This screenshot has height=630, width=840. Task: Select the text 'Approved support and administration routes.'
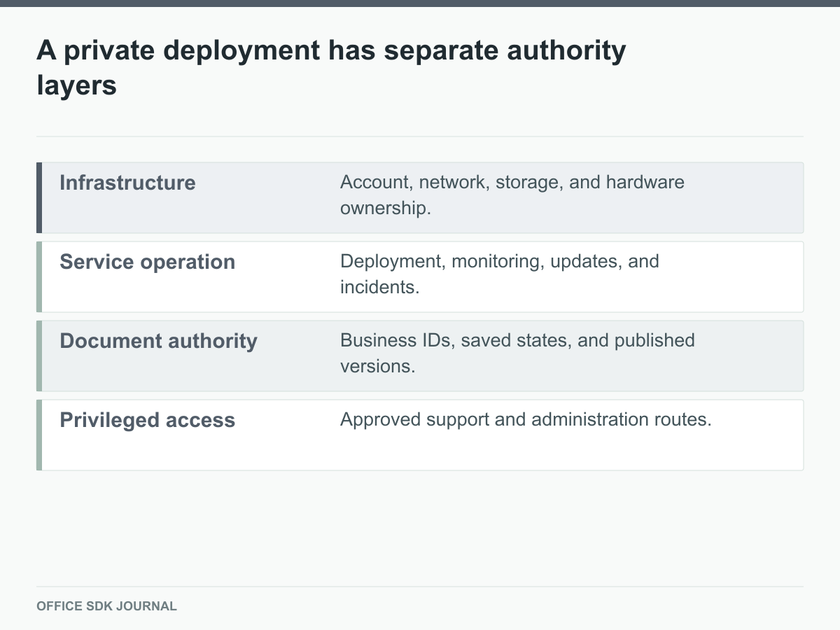tap(526, 420)
